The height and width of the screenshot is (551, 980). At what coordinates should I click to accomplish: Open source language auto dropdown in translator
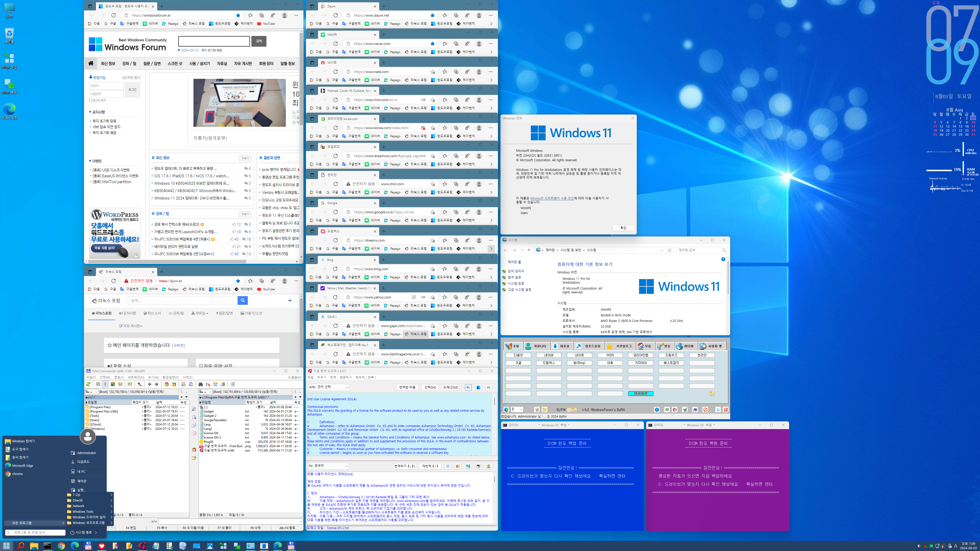(x=328, y=387)
